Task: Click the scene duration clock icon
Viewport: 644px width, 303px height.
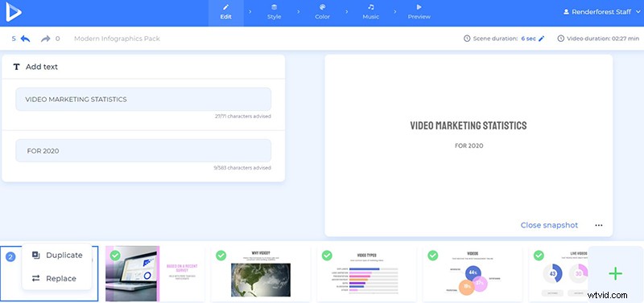Action: tap(467, 39)
